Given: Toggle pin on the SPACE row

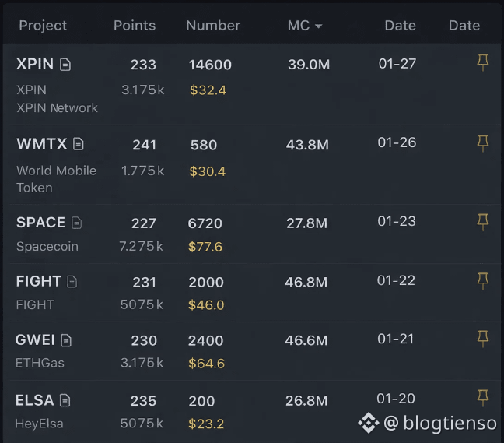Looking at the screenshot, I should click(482, 222).
